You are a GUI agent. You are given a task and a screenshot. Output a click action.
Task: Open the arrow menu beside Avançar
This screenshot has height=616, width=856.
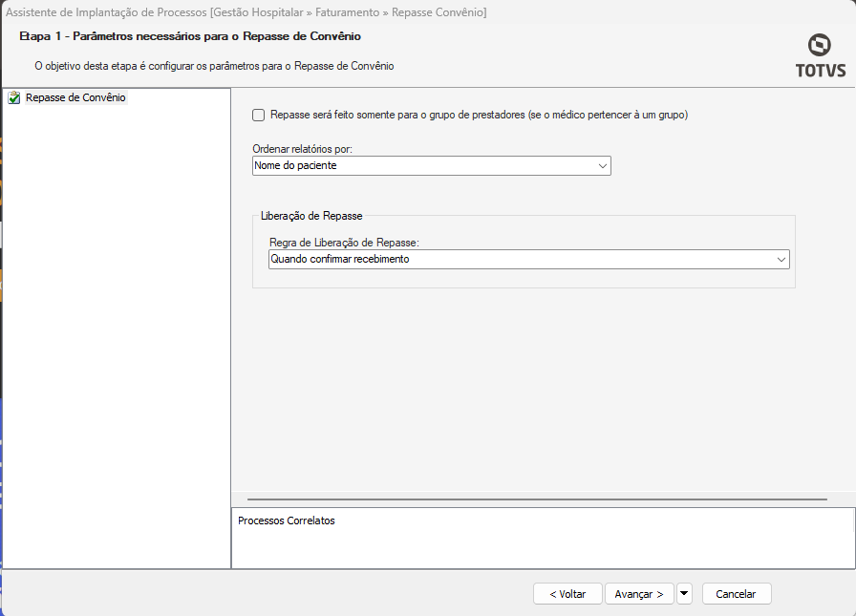(684, 593)
